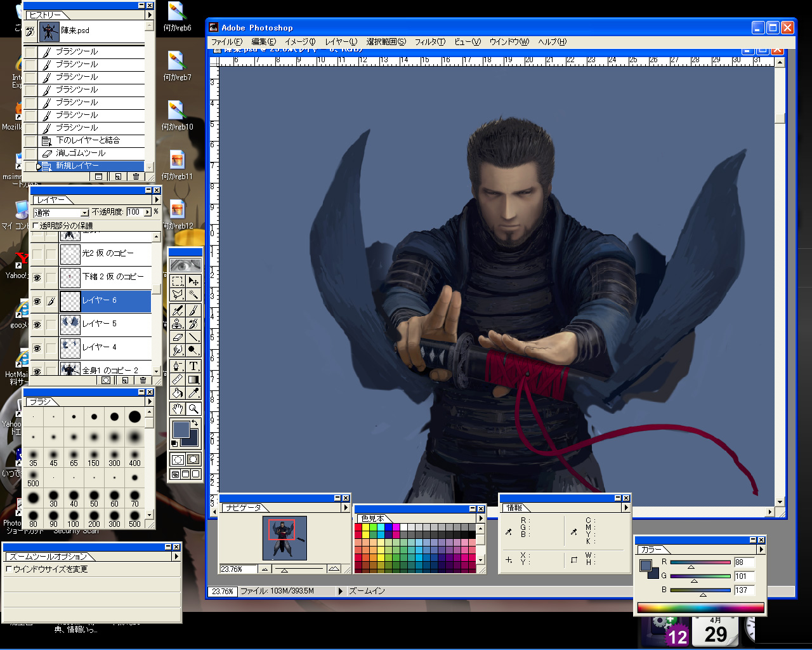Click navigator zoom-in mountain icon
The width and height of the screenshot is (812, 650).
point(334,569)
